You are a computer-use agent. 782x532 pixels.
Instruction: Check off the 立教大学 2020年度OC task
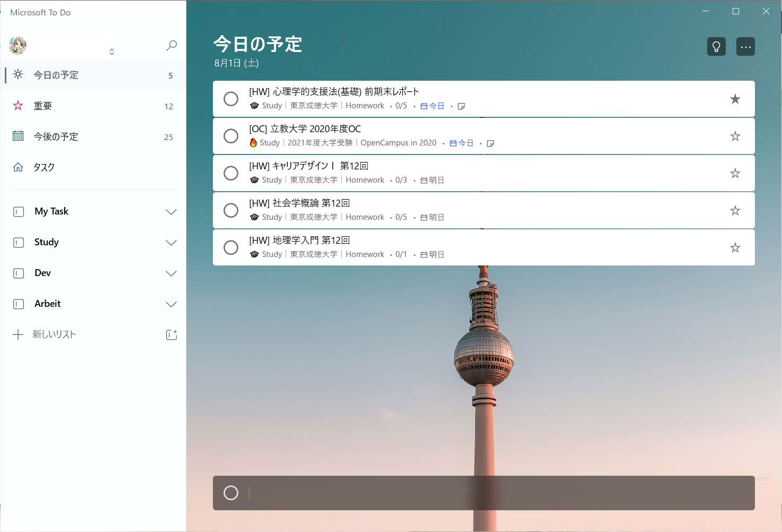[231, 136]
